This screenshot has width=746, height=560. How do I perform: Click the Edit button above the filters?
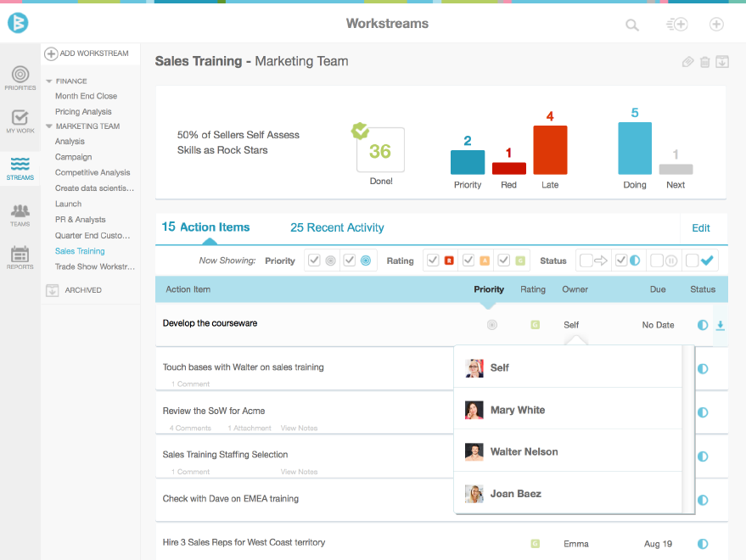701,227
